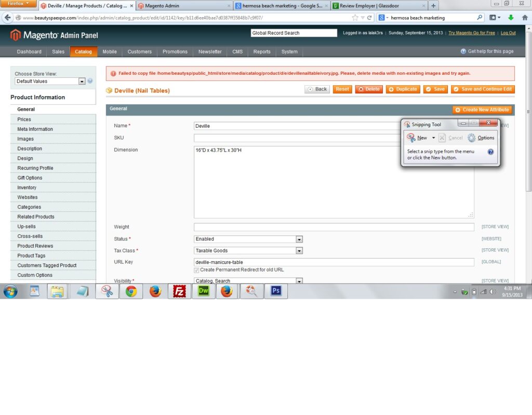Open the Catalog menu

click(83, 51)
